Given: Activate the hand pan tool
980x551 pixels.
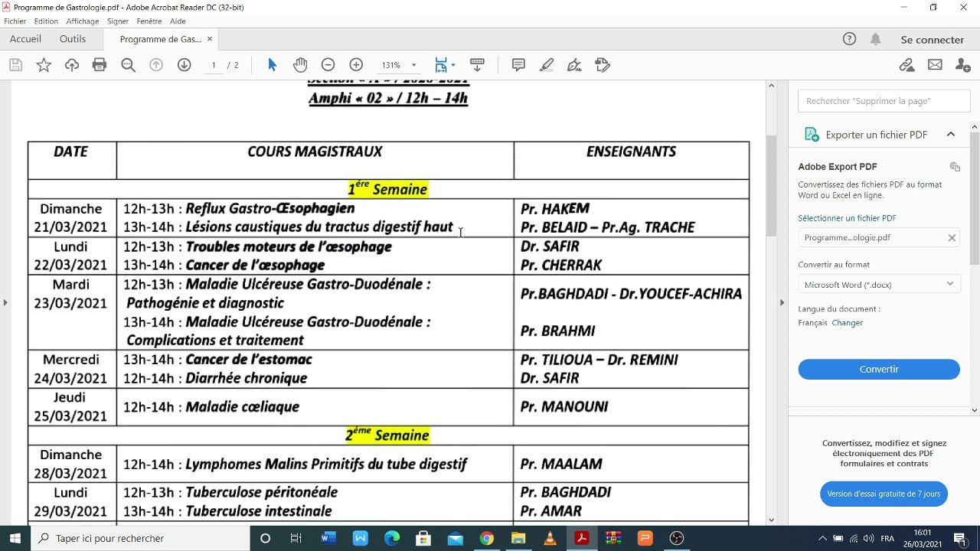Looking at the screenshot, I should (300, 65).
